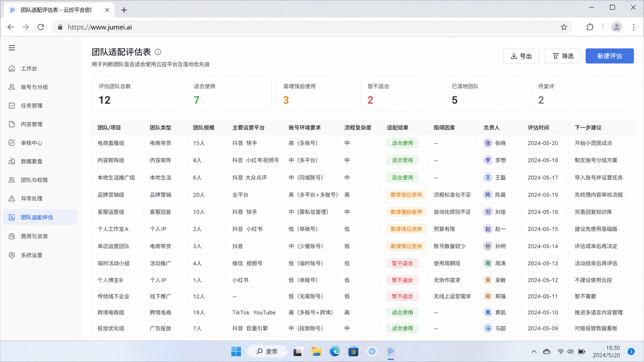This screenshot has height=362, width=644.
Task: Open 工作台 in the sidebar
Action: coord(40,68)
